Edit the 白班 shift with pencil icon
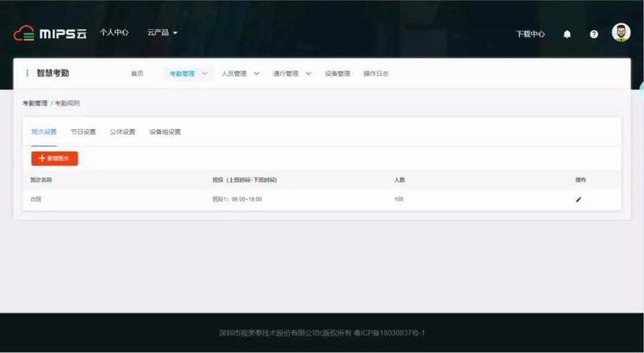 [x=578, y=199]
